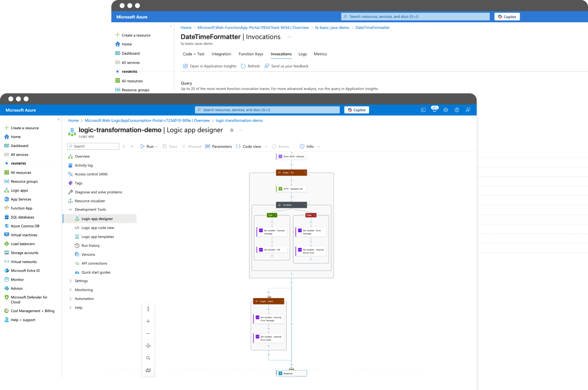The height and width of the screenshot is (390, 588).
Task: Fit workflow to view on canvas
Action: [x=148, y=346]
